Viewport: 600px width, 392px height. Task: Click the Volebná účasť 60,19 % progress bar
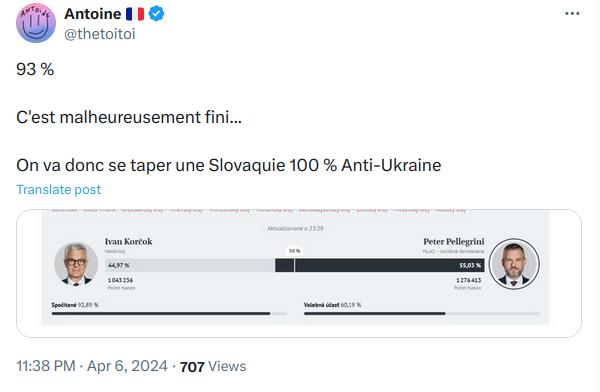coord(421,314)
